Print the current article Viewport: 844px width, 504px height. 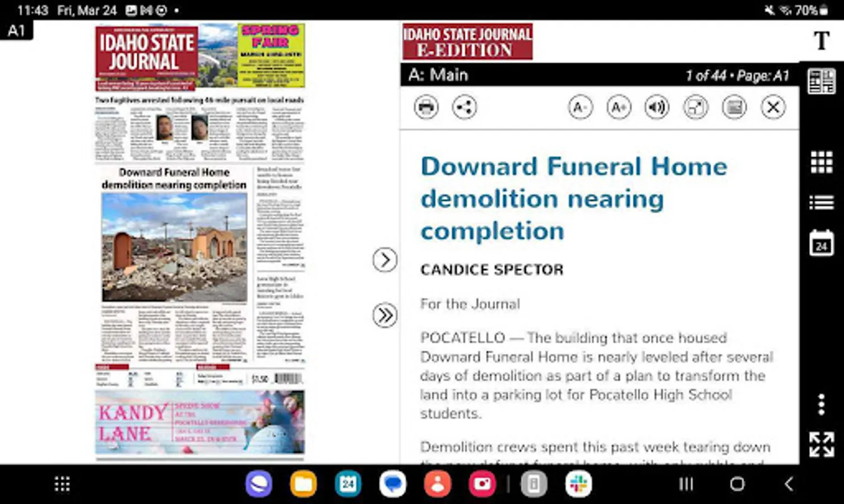click(426, 107)
